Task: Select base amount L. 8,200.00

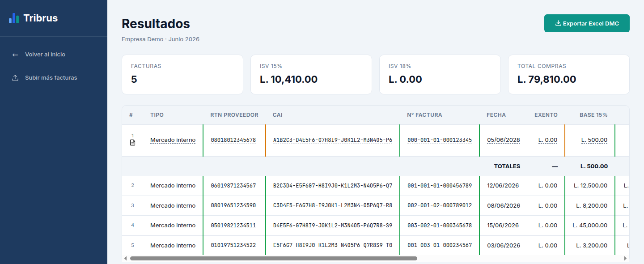Action: click(x=593, y=206)
